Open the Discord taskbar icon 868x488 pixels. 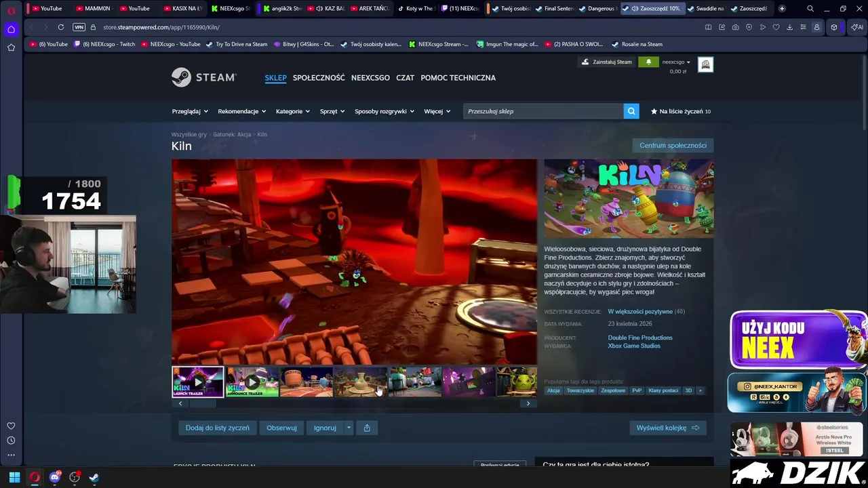coord(55,477)
